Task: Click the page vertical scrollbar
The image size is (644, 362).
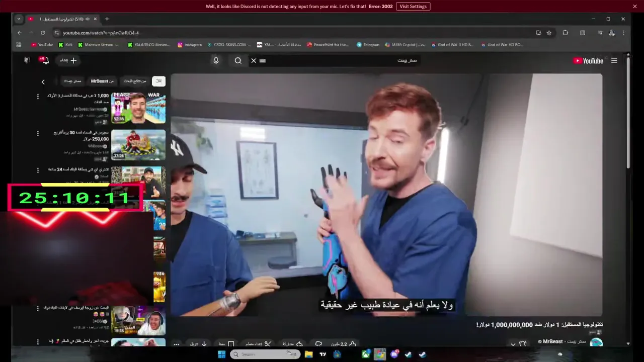Action: pyautogui.click(x=628, y=113)
